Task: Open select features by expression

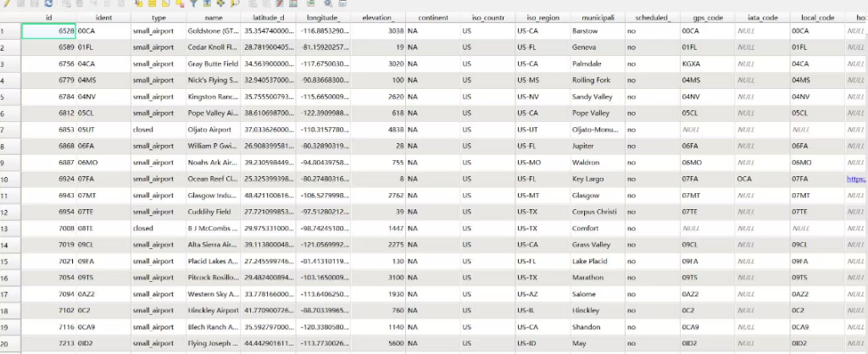Action: [139, 3]
